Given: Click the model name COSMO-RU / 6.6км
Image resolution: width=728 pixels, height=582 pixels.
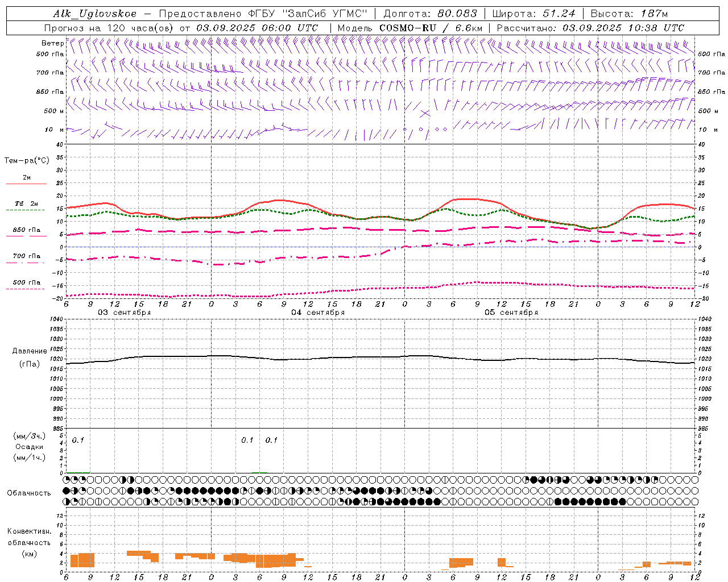Looking at the screenshot, I should click(431, 28).
